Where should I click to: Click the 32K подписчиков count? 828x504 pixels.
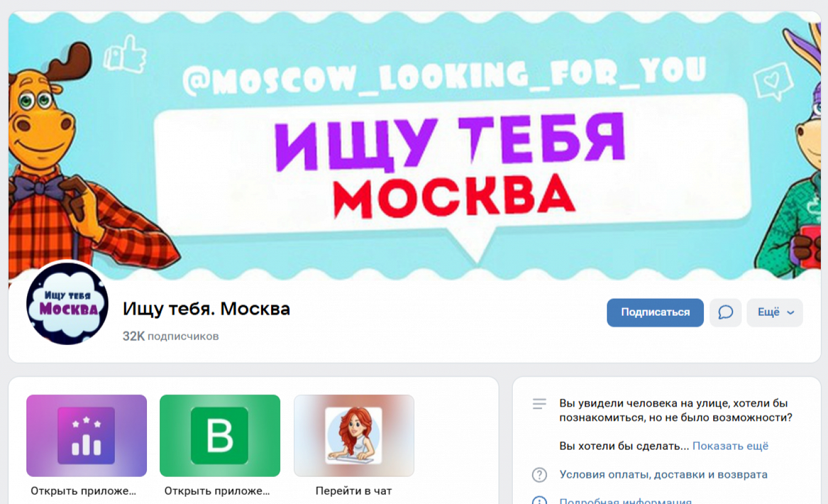click(171, 336)
